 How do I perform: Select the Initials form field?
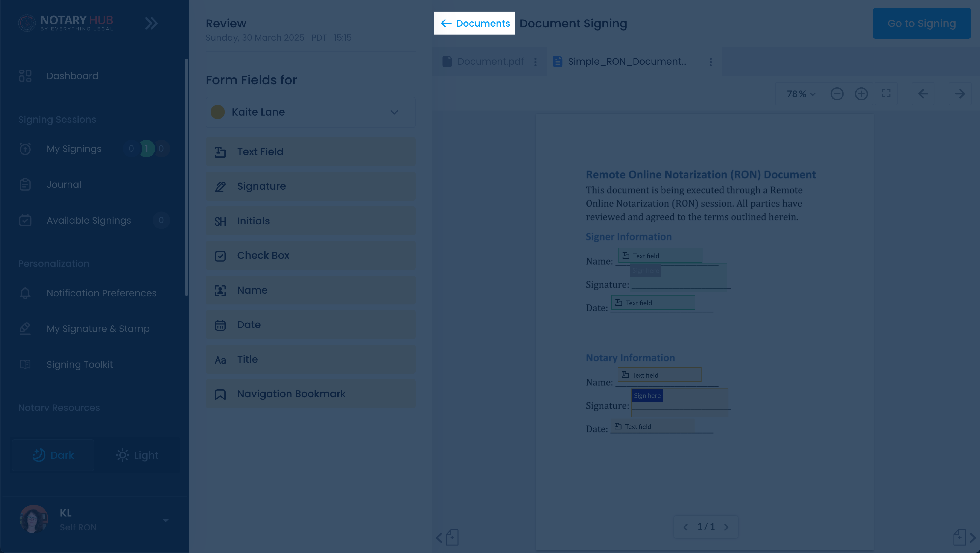pos(310,221)
